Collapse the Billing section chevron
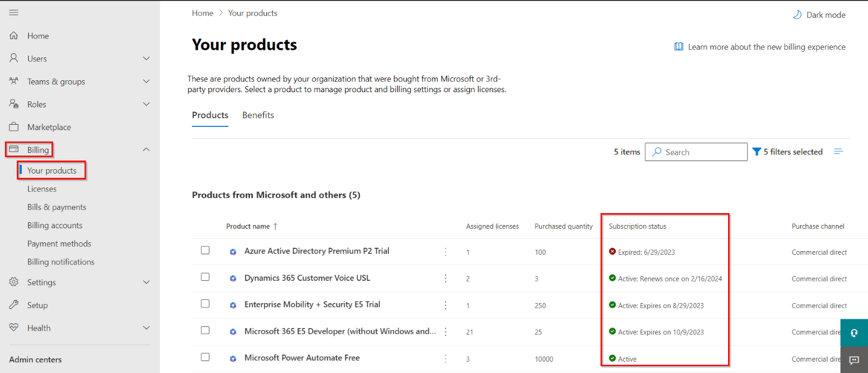Screen dimensions: 868x373 pos(146,150)
